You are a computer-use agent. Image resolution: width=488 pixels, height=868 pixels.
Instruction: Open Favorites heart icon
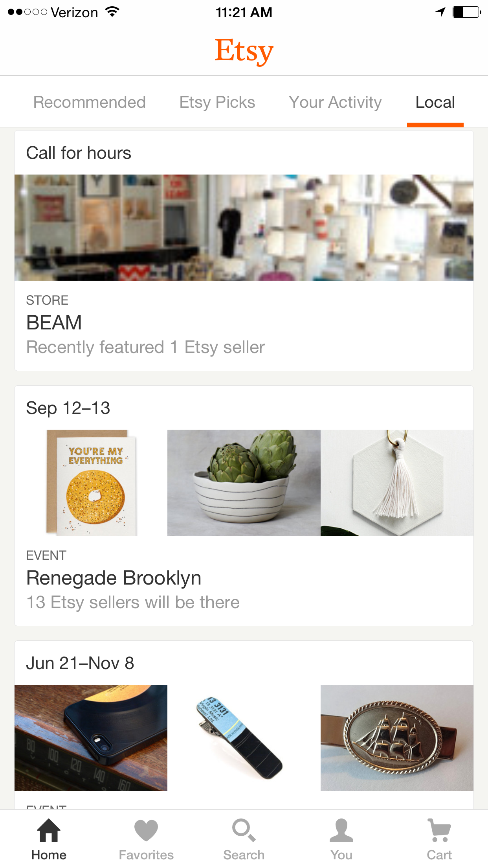[x=146, y=830]
